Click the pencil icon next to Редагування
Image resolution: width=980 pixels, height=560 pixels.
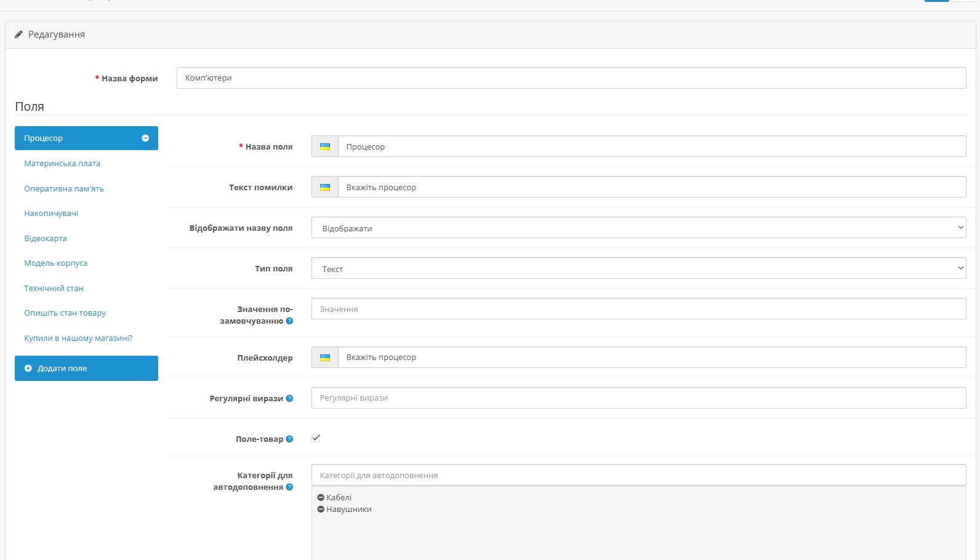[x=18, y=34]
